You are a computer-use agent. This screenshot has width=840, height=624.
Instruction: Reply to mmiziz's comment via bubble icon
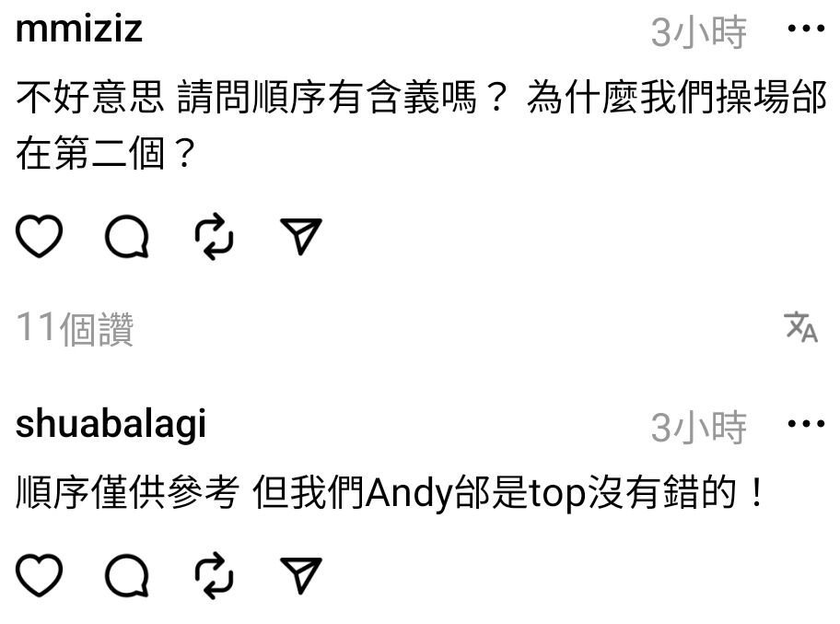point(127,236)
